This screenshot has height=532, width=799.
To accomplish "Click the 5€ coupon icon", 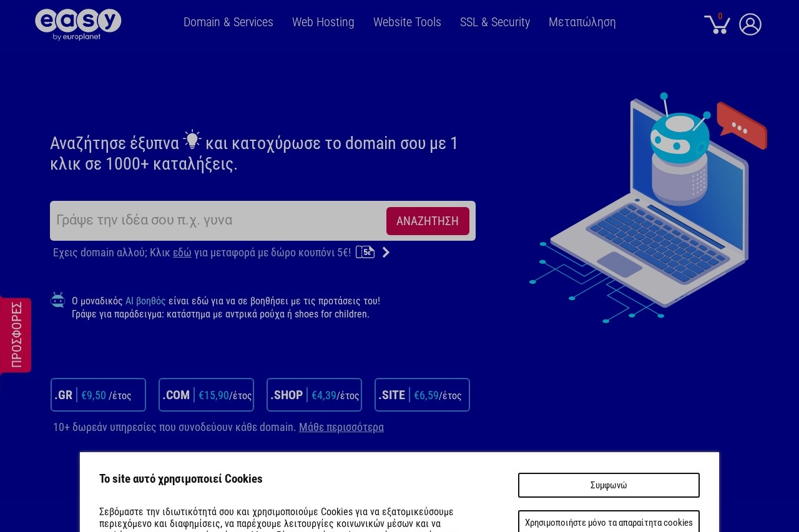I will click(365, 252).
